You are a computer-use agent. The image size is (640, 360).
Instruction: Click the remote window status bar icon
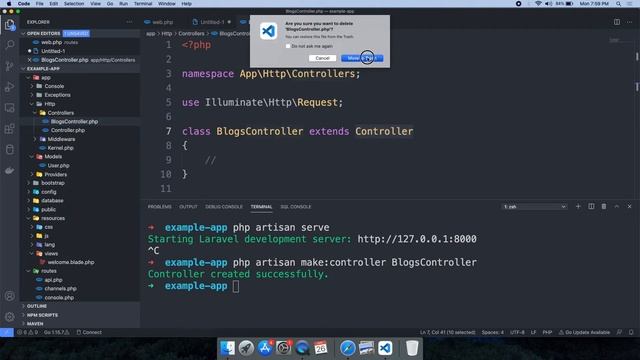pyautogui.click(x=7, y=332)
